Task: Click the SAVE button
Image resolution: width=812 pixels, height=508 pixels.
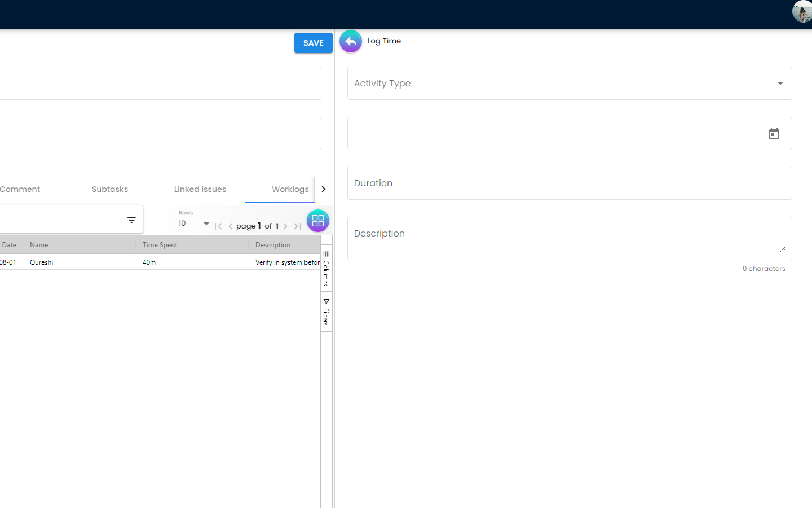Action: point(313,43)
